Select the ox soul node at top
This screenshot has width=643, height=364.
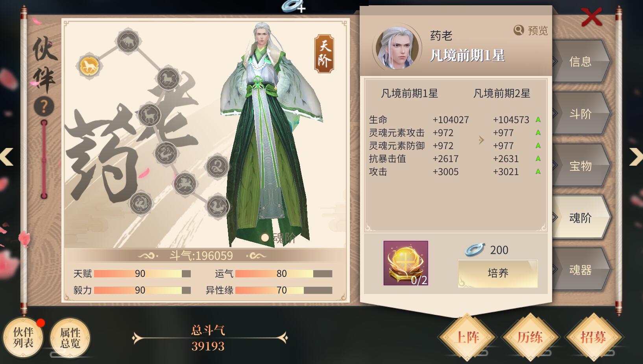click(x=128, y=41)
